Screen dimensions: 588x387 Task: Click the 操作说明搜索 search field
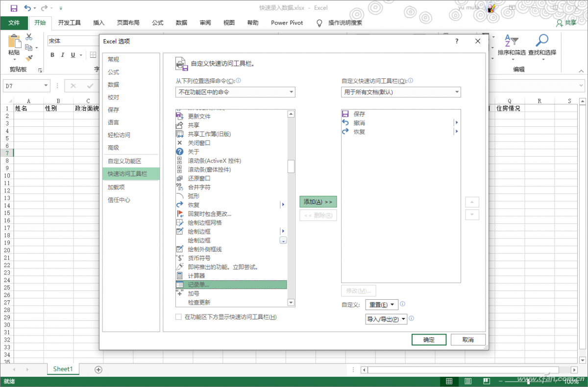345,23
